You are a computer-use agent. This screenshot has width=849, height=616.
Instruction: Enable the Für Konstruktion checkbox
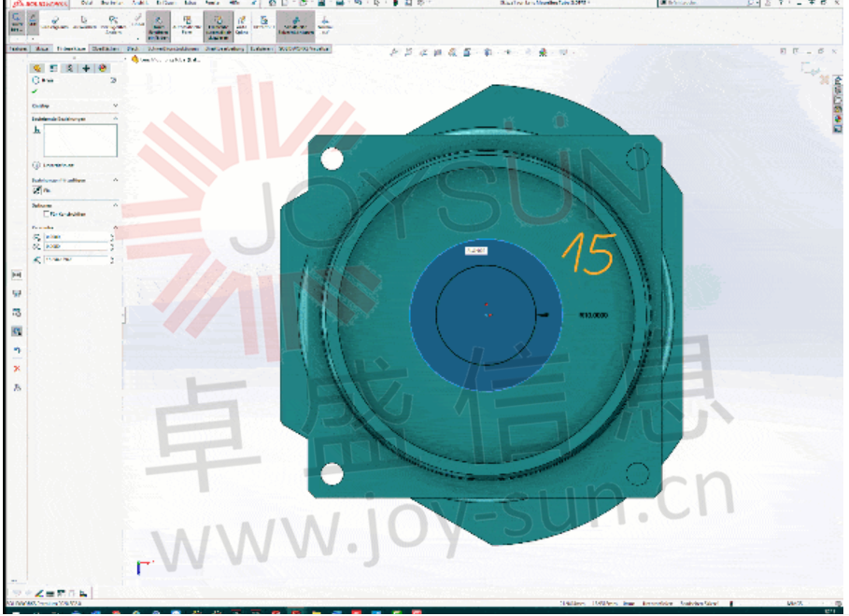click(x=46, y=214)
